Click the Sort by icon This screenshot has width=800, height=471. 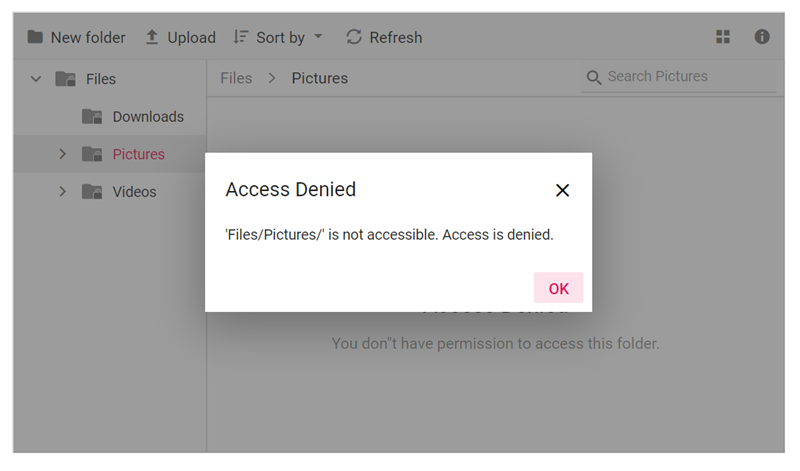[x=241, y=37]
